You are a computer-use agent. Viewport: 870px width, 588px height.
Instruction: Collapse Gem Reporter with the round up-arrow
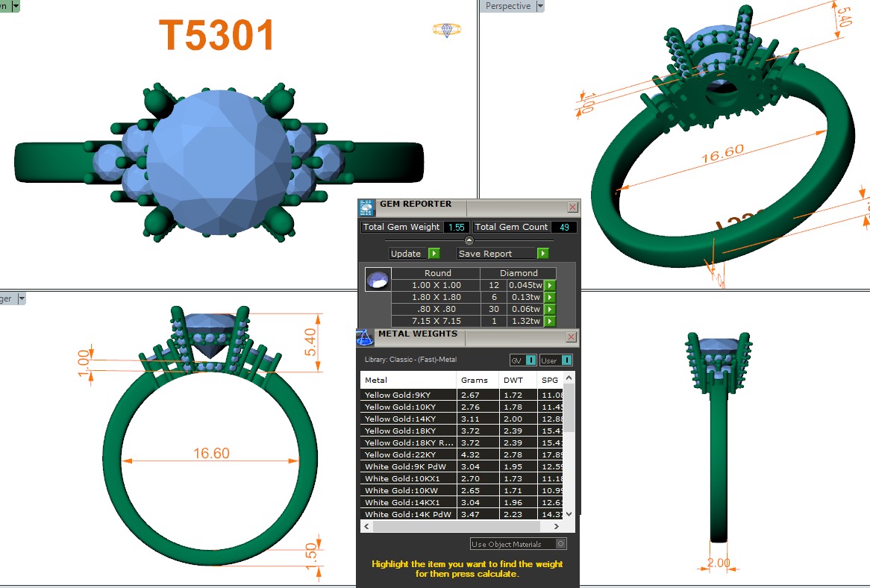469,240
